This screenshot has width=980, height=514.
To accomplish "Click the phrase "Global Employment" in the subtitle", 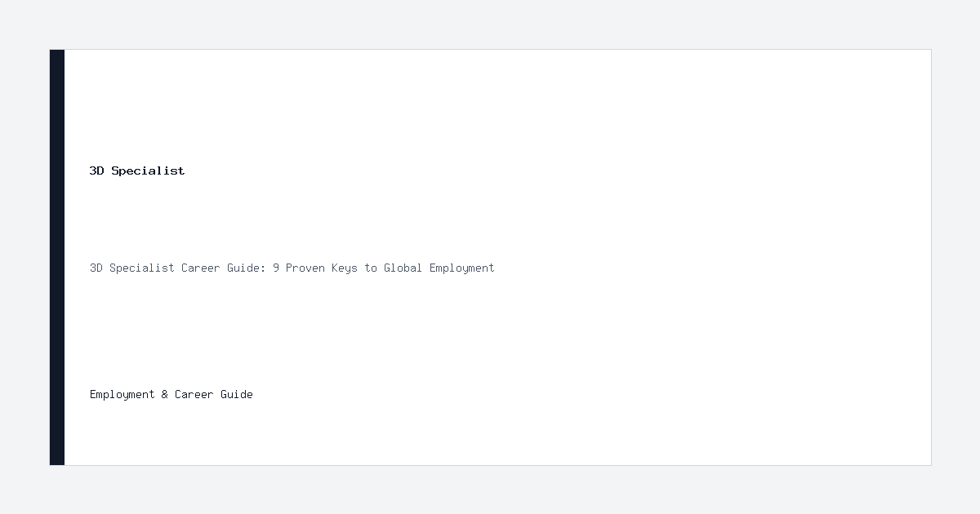I will click(439, 268).
